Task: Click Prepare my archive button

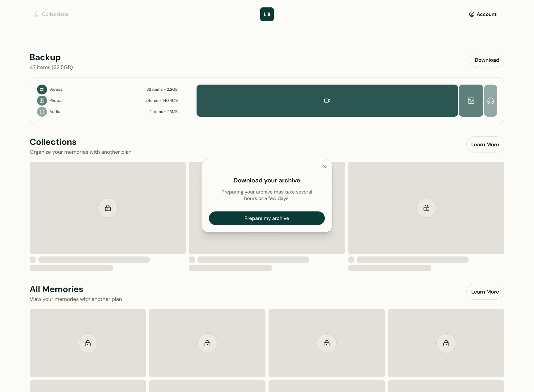Action: [267, 218]
